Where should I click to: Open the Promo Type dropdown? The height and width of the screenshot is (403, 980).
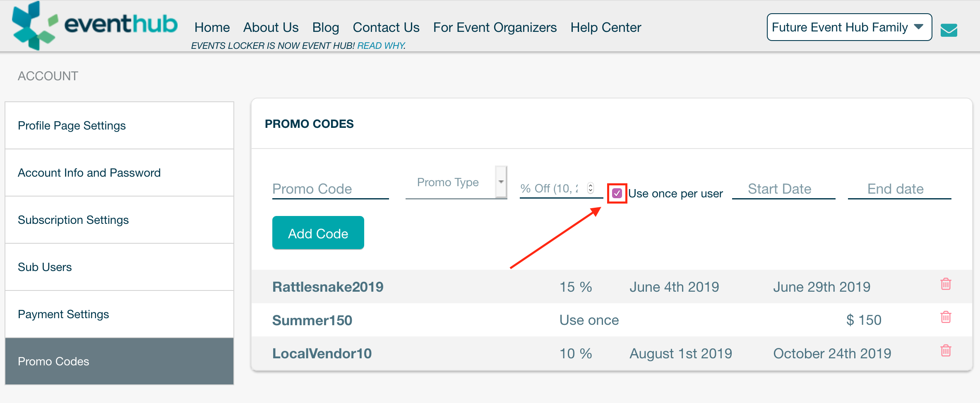click(455, 182)
